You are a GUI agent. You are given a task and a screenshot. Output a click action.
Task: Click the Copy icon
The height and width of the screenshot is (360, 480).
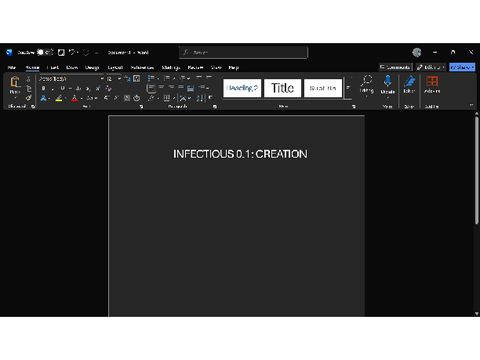pos(29,88)
